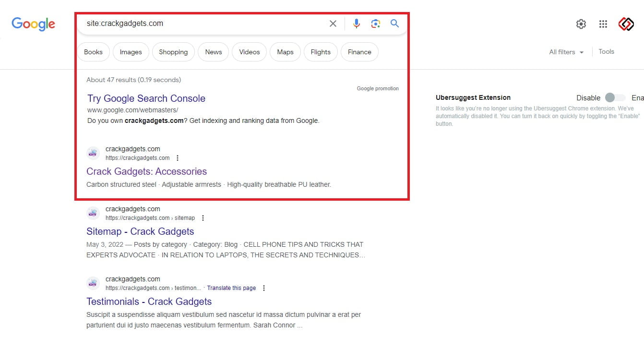The height and width of the screenshot is (338, 644).
Task: Click the About 47 results text
Action: (x=133, y=80)
